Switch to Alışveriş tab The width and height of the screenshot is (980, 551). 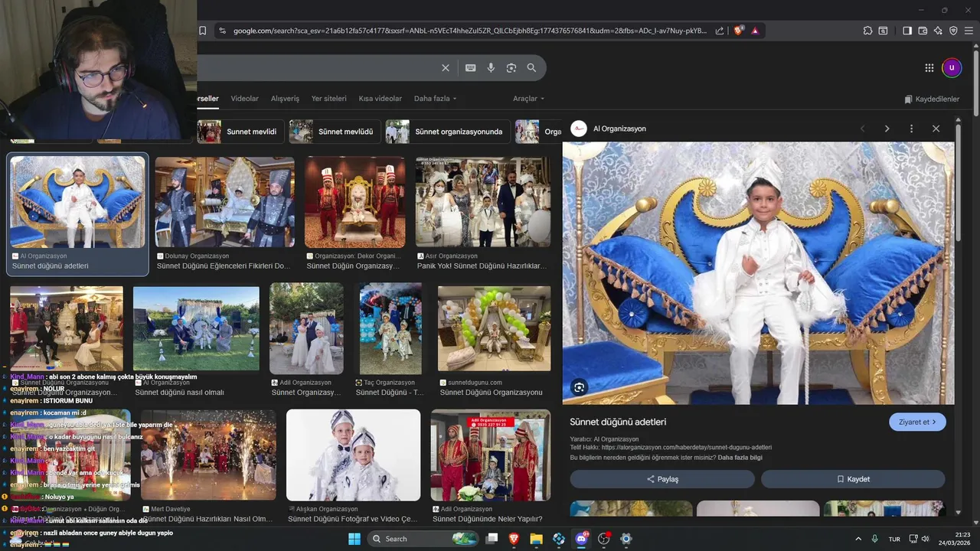(x=285, y=99)
